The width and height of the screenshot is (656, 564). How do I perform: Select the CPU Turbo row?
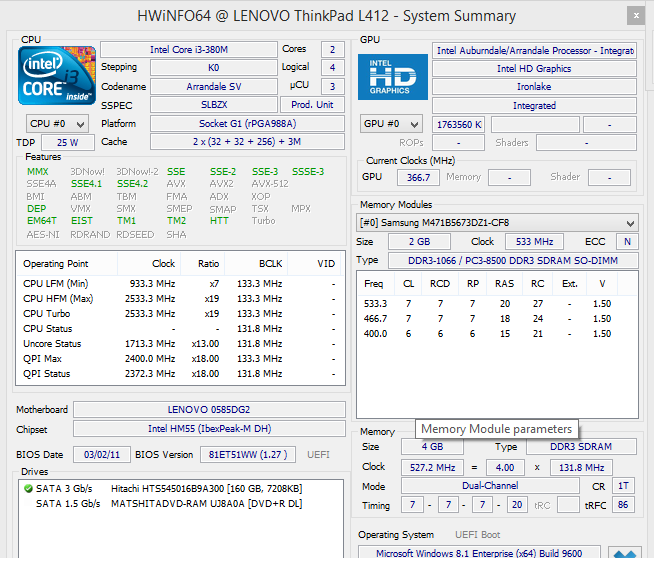click(180, 314)
